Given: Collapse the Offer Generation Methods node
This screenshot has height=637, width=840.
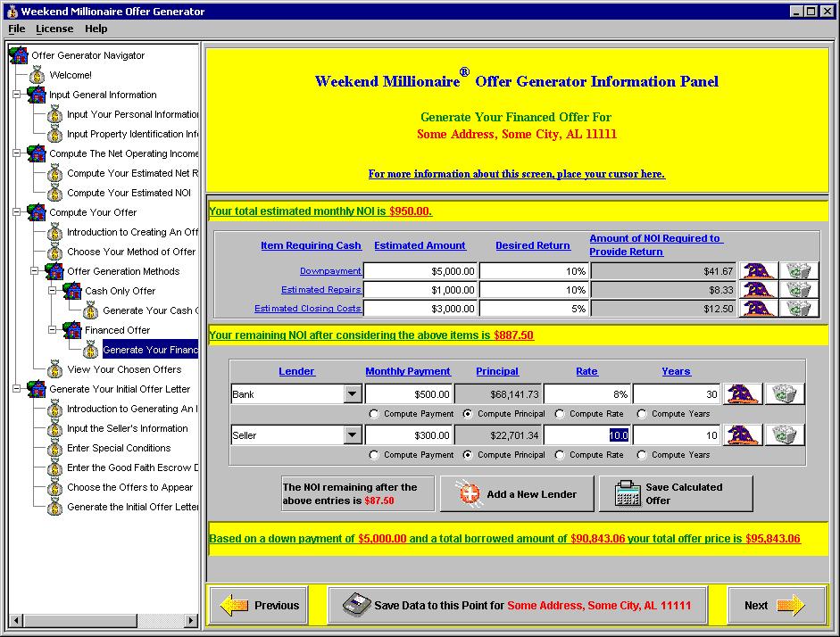Looking at the screenshot, I should coord(34,271).
